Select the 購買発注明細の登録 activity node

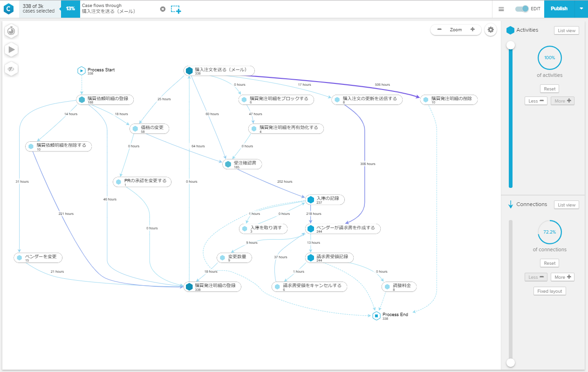click(212, 287)
